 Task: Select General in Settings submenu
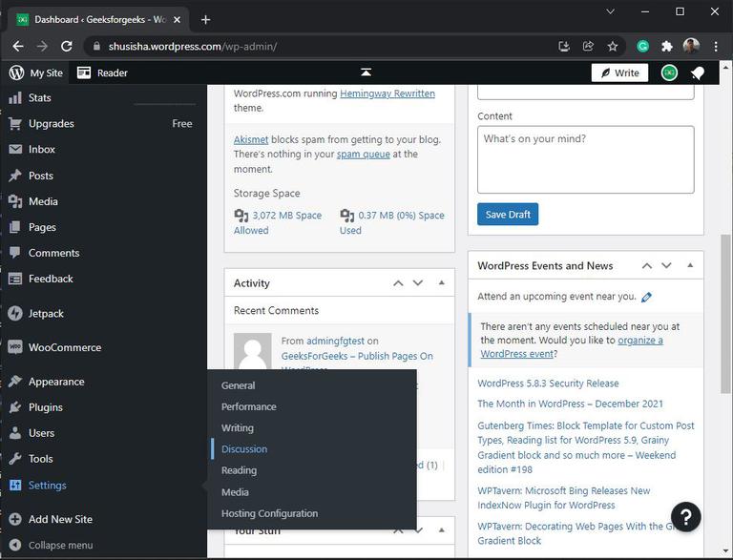(238, 385)
